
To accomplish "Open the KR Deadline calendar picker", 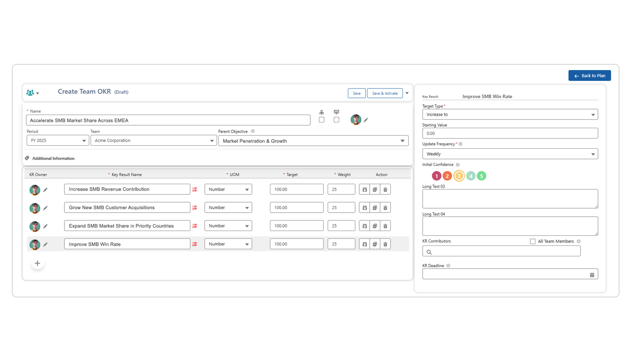I will pyautogui.click(x=592, y=275).
